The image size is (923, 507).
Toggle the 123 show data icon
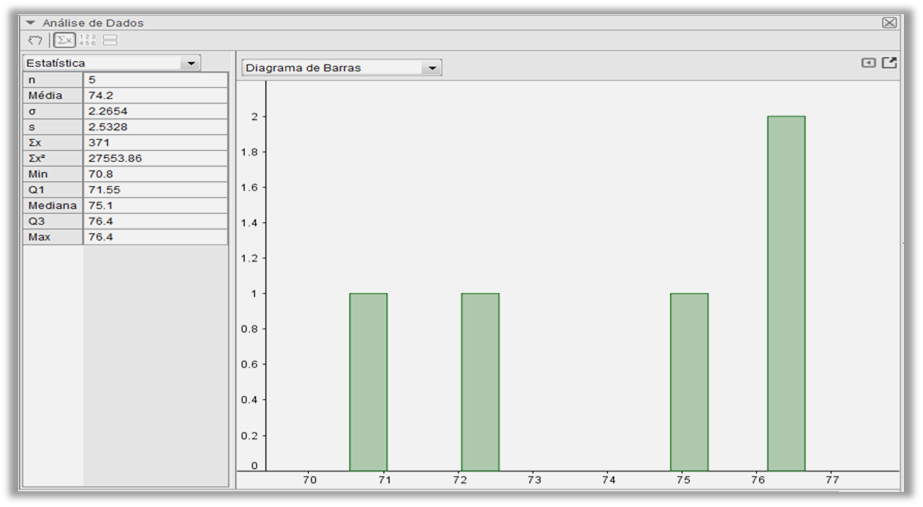(87, 40)
